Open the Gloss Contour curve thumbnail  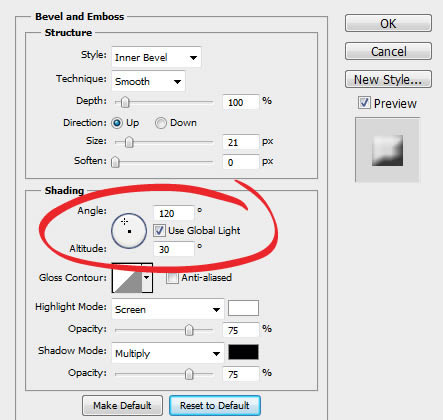[127, 278]
